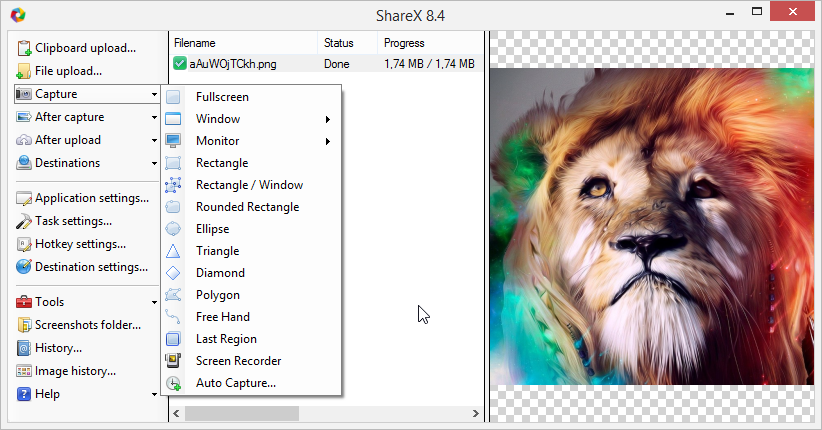The image size is (822, 430).
Task: Open the Window submenu arrow
Action: click(328, 120)
